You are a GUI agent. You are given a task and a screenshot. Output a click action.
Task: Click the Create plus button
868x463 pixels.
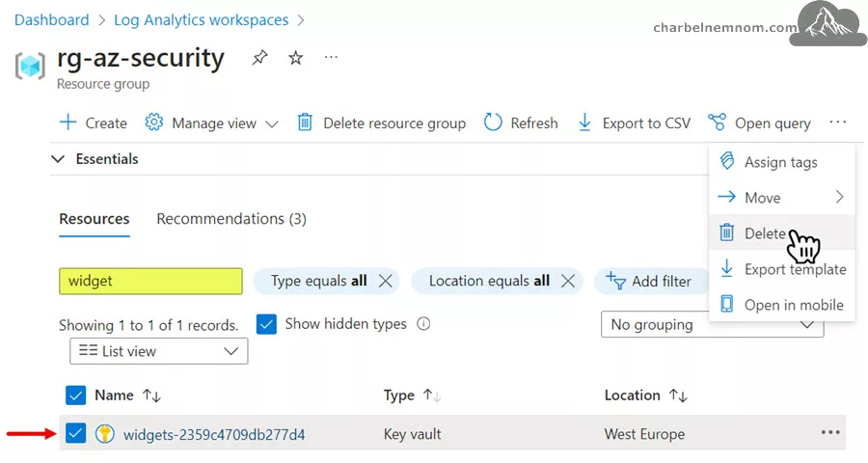(x=93, y=123)
